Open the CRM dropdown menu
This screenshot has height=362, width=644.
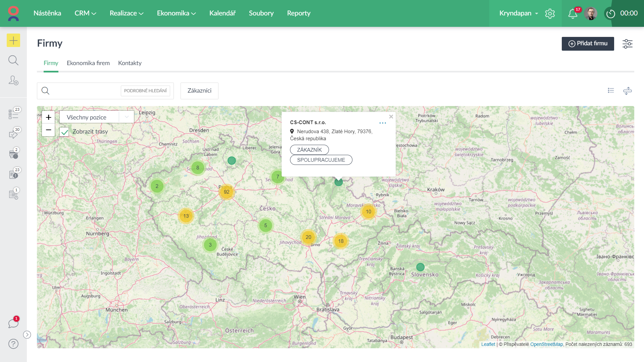coord(85,13)
